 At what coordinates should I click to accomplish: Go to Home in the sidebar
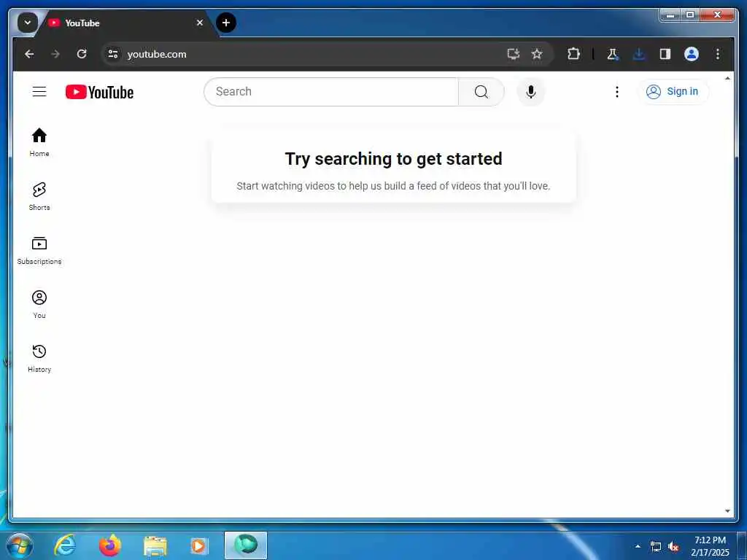[39, 142]
